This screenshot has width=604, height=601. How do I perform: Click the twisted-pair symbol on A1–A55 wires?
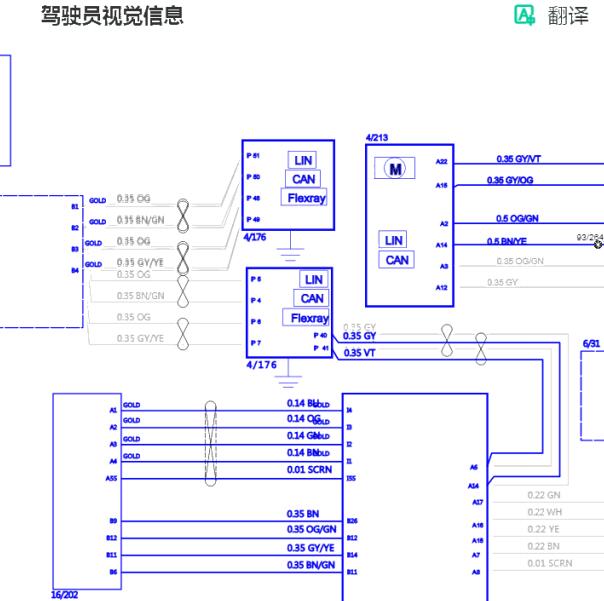pos(210,443)
